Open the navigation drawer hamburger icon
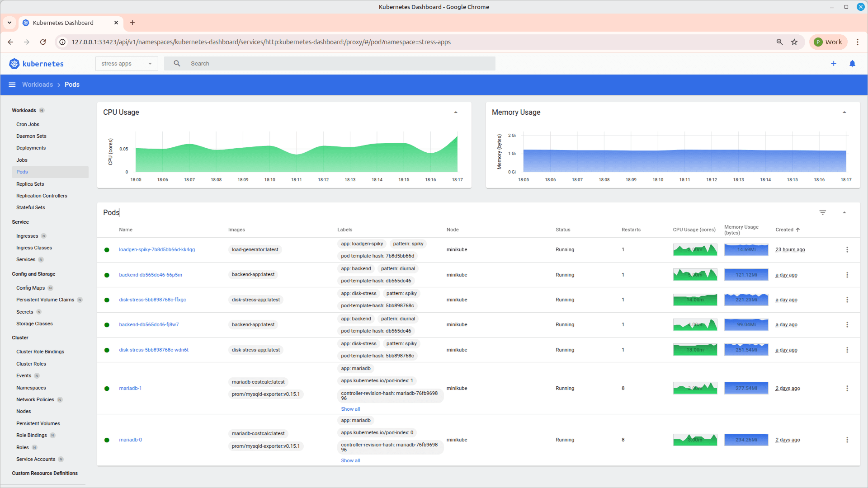868x488 pixels. click(x=12, y=84)
